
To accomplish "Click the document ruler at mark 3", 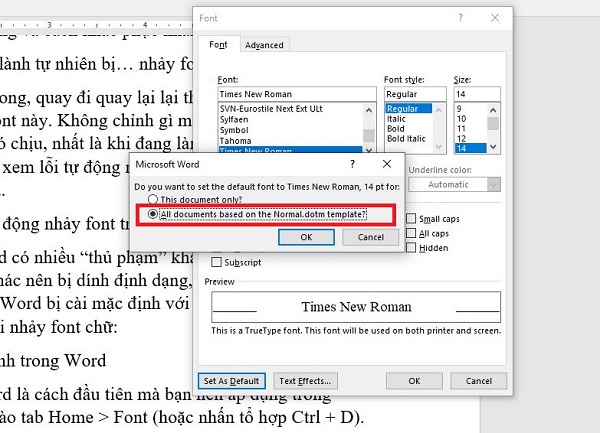I will (49, 25).
